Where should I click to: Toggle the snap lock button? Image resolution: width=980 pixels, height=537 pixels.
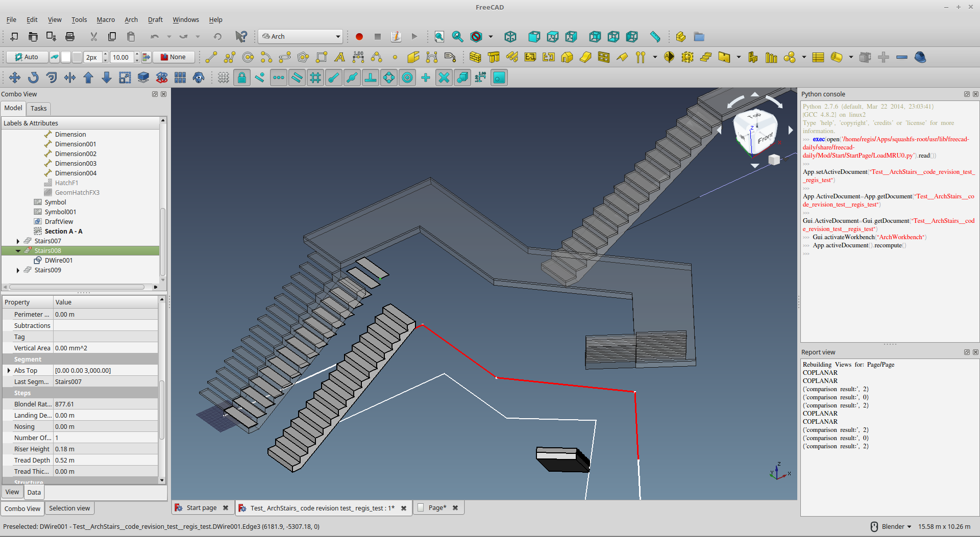click(x=242, y=78)
